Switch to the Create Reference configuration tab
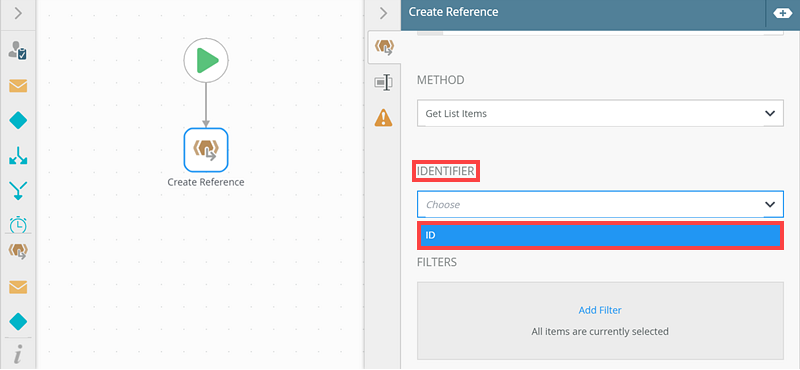This screenshot has width=800, height=370. click(x=384, y=47)
